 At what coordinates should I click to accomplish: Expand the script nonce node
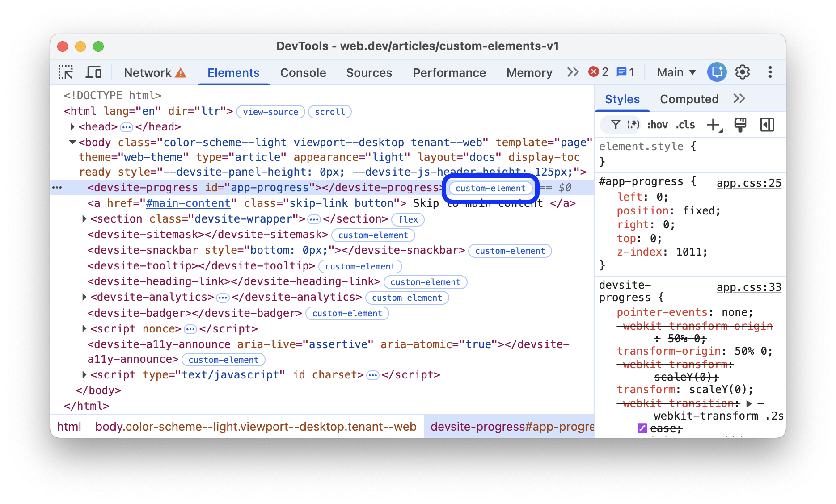[x=84, y=329]
